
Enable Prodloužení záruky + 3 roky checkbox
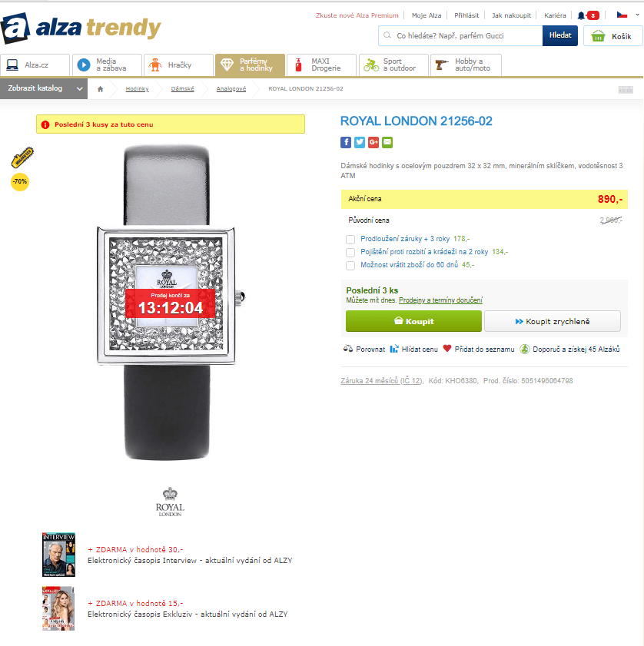(350, 240)
